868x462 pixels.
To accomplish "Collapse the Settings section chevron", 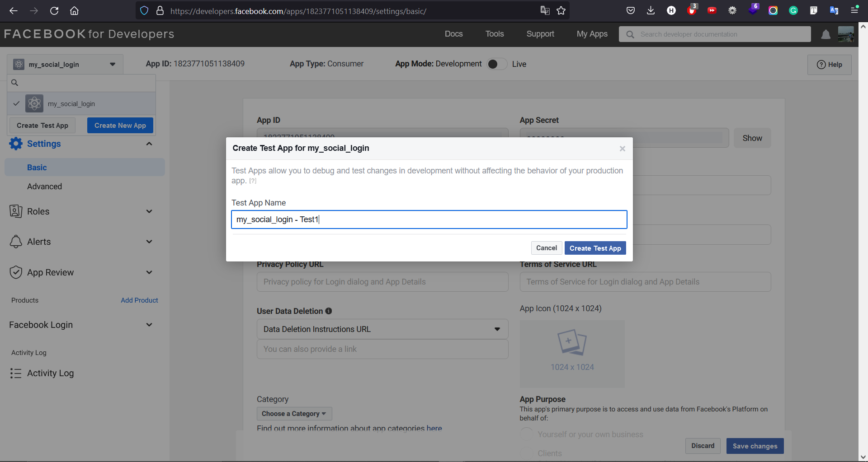I will click(149, 144).
